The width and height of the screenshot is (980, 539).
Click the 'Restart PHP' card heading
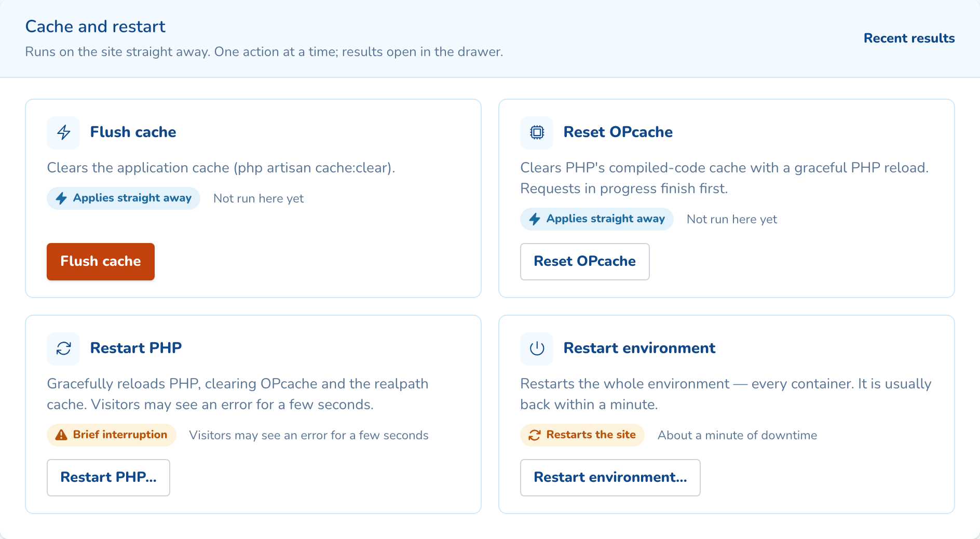(136, 348)
